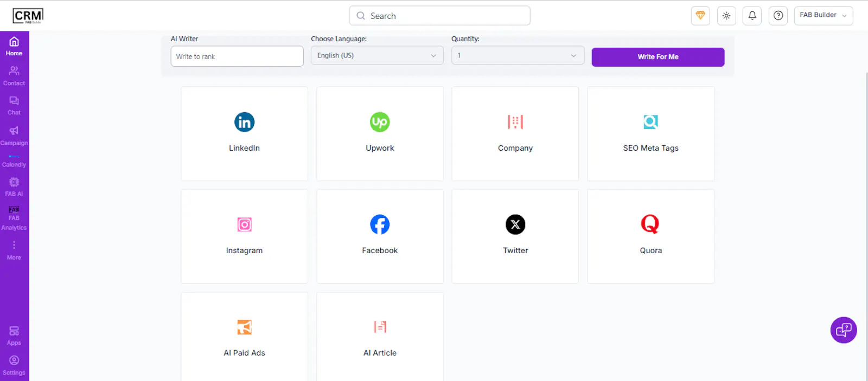The height and width of the screenshot is (381, 868).
Task: Click the diamond premium icon
Action: click(700, 16)
